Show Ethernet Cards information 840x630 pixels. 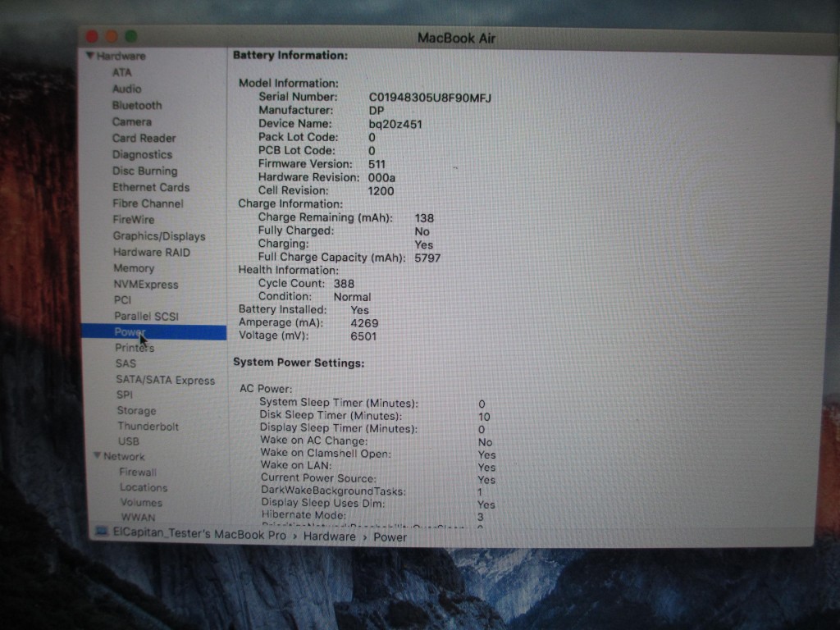(x=151, y=188)
